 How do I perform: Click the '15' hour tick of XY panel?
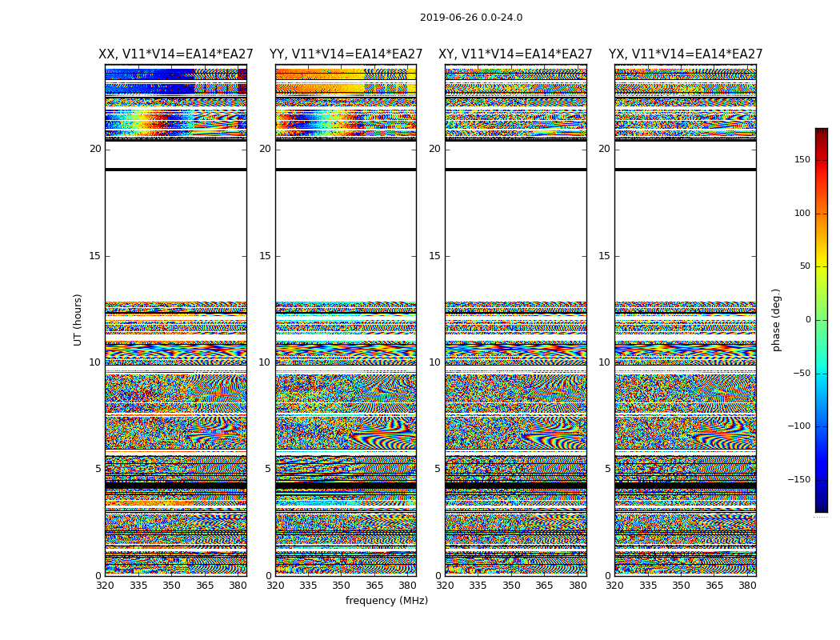[435, 256]
